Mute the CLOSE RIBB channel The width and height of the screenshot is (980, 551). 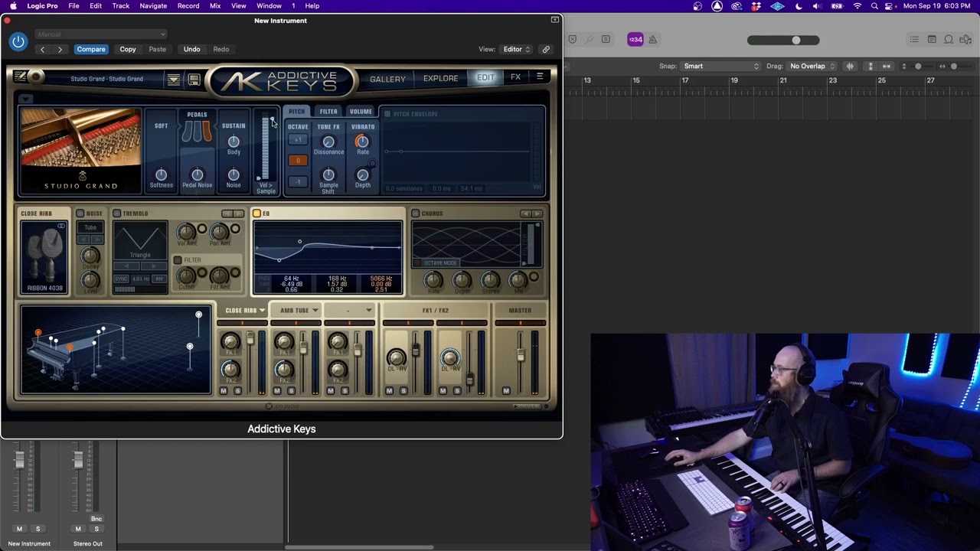(224, 391)
